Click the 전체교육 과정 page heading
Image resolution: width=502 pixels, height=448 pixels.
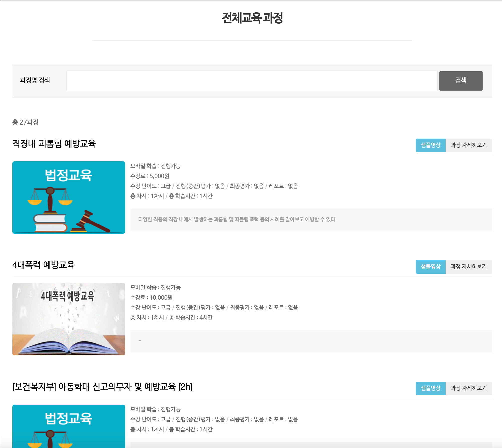click(252, 18)
